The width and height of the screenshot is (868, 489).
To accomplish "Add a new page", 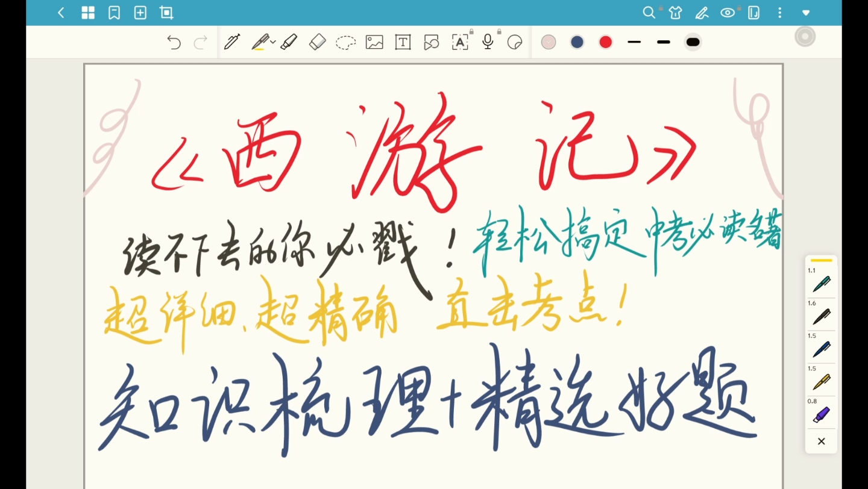I will point(140,13).
